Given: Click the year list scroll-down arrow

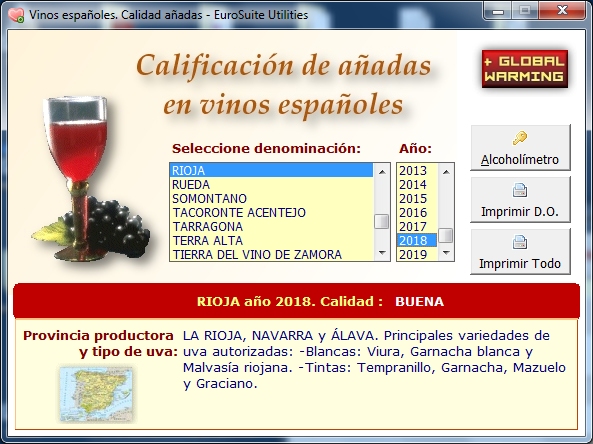Looking at the screenshot, I should (446, 253).
